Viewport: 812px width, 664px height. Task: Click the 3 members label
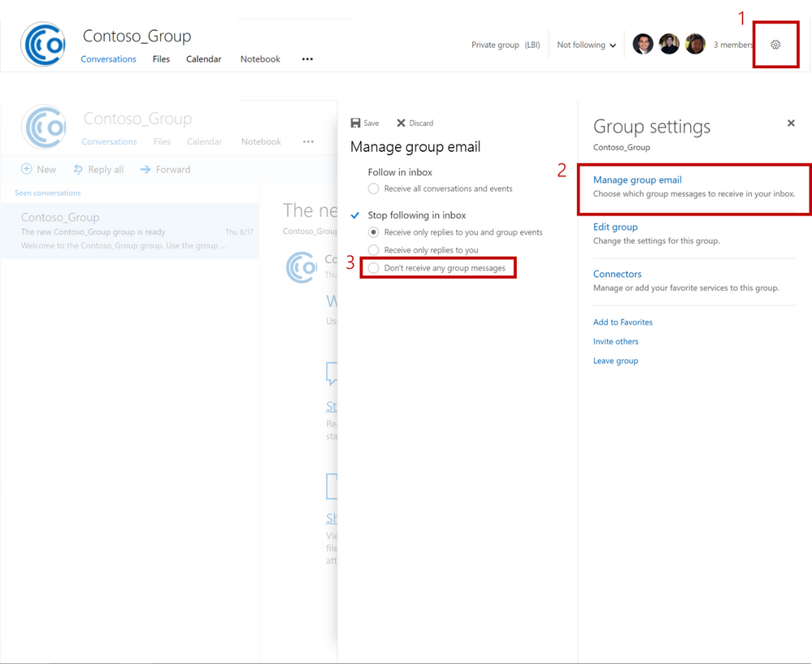pyautogui.click(x=733, y=45)
